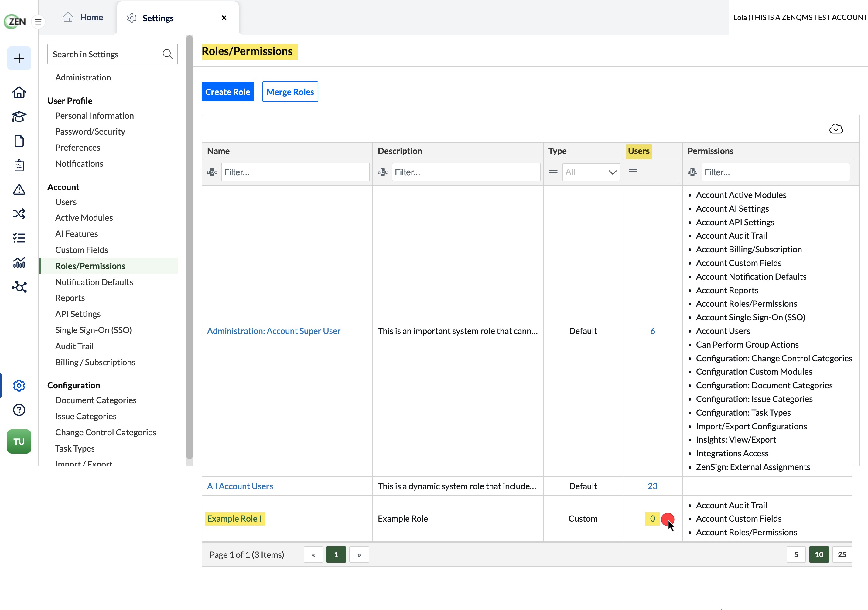Click the Merge Roles button
Screen dimensions: 868x610
[290, 92]
